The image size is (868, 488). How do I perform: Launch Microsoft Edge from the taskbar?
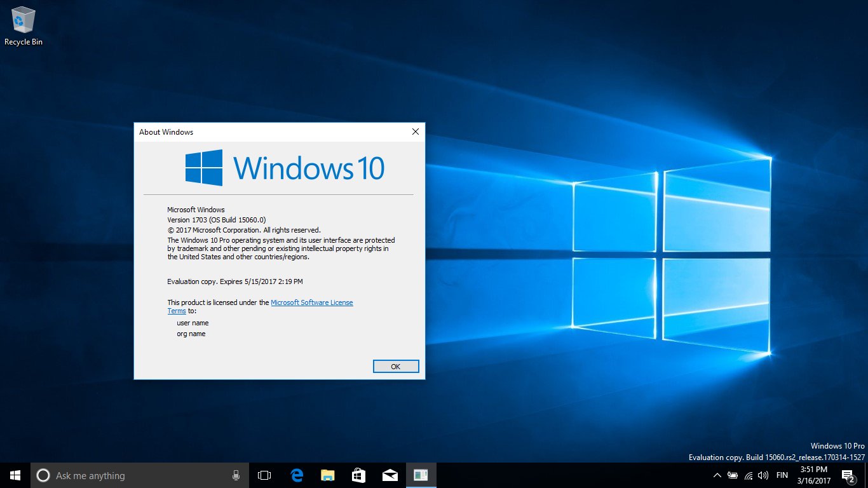(x=296, y=475)
